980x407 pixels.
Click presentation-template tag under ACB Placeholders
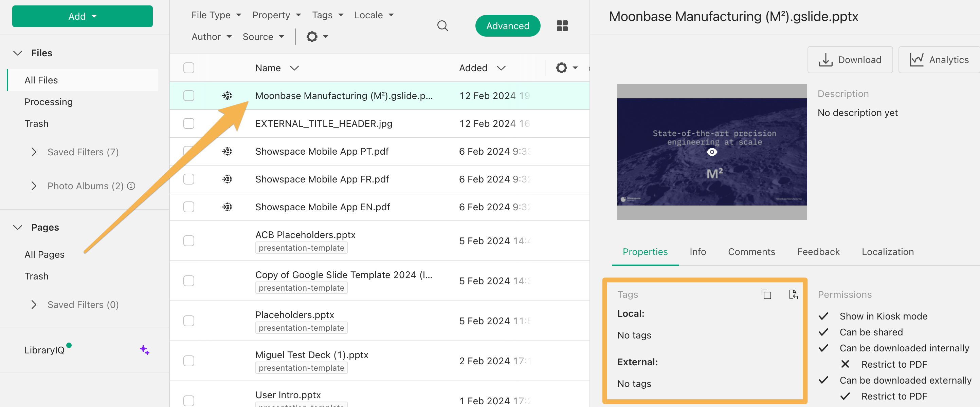(301, 248)
